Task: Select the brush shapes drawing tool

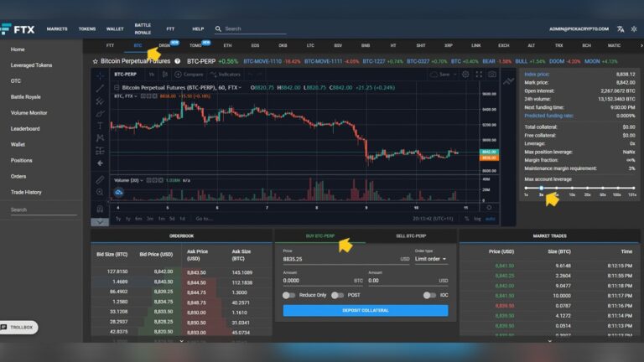Action: pos(100,113)
